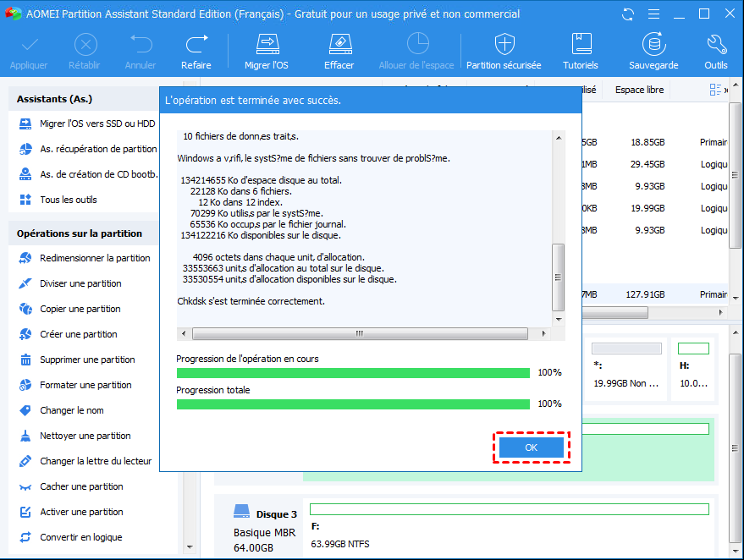Open Tous les outils list
This screenshot has width=744, height=560.
point(58,200)
